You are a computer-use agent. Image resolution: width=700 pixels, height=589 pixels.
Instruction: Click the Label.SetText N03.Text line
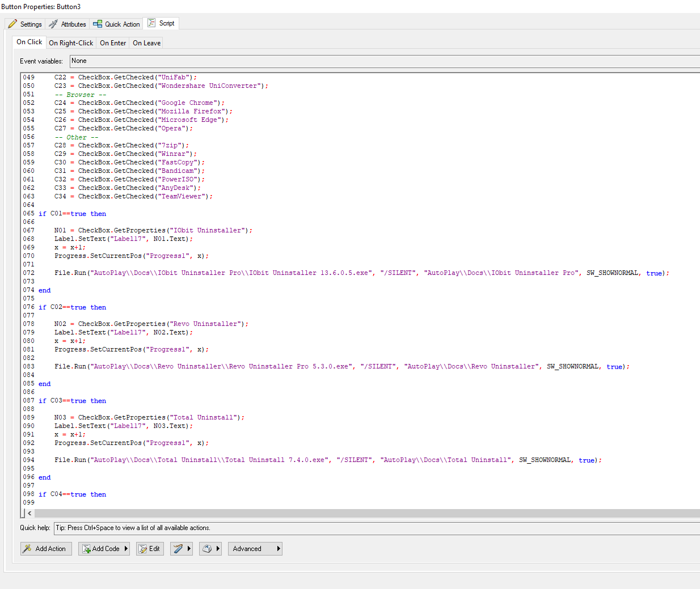[x=124, y=426]
